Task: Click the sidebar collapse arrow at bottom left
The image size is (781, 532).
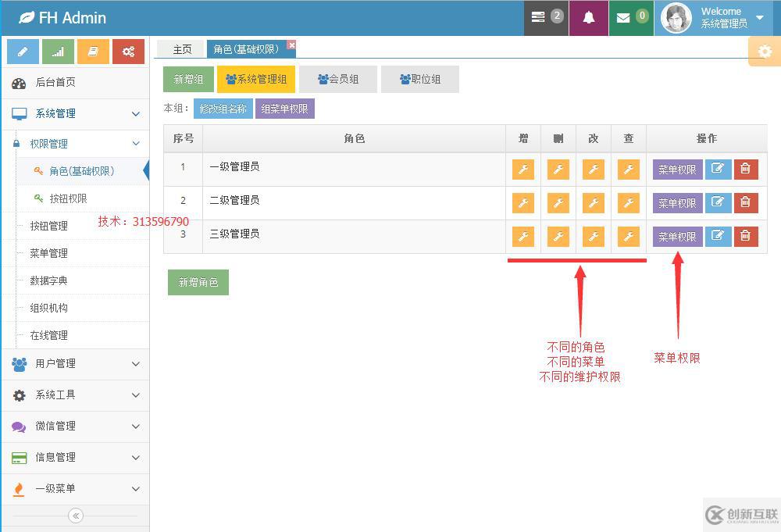Action: point(75,516)
